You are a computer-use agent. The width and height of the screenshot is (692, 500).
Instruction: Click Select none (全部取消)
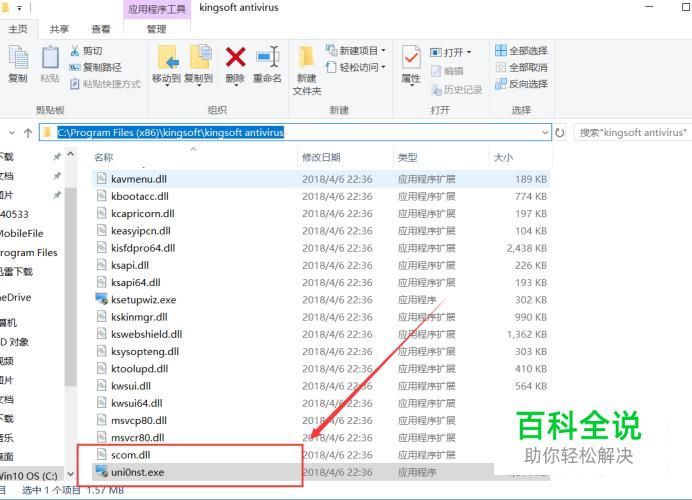pos(521,67)
